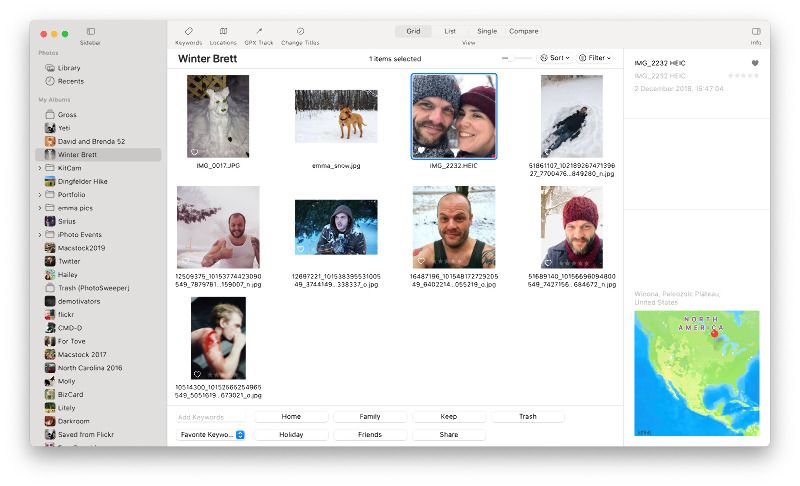Toggle heart on IMG_0017.JPG thumbnail
The image size is (800, 486).
[x=194, y=152]
